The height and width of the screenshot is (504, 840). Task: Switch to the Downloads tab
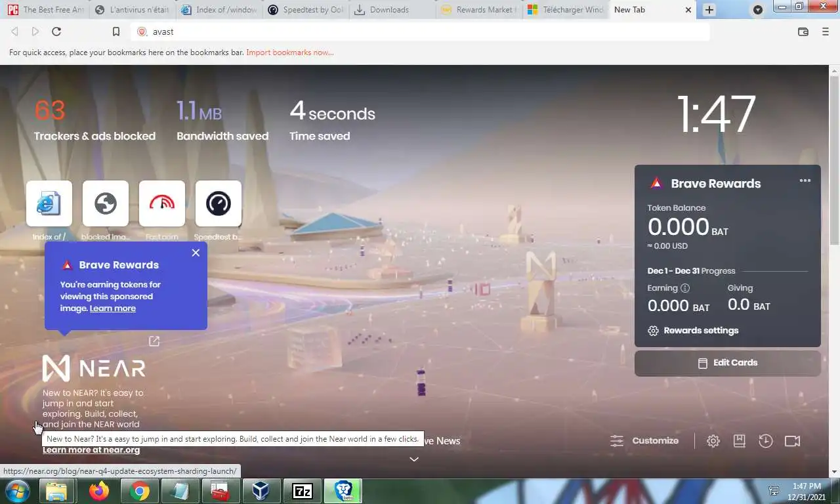(392, 10)
